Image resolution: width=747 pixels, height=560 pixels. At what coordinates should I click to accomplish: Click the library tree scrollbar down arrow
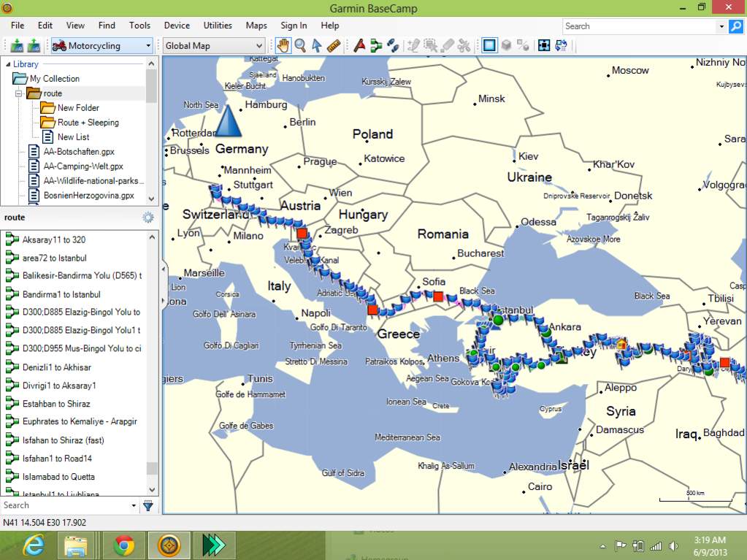(x=151, y=199)
